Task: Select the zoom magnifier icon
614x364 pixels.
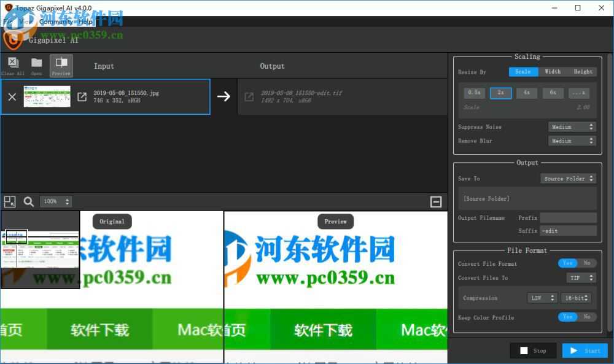Action: (28, 201)
